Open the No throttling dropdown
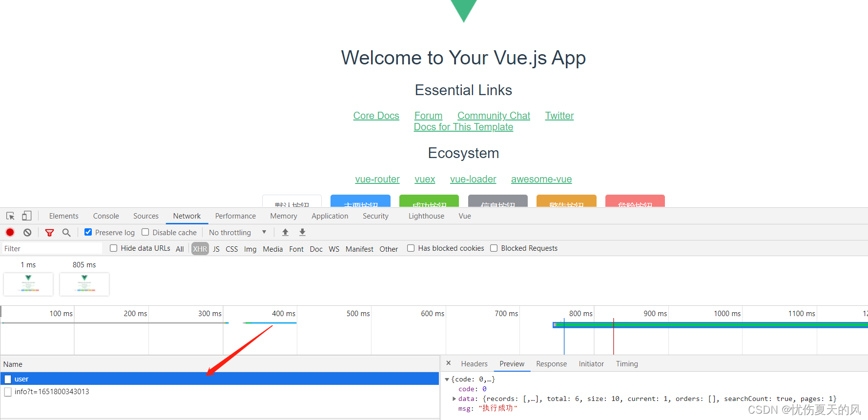Image resolution: width=868 pixels, height=420 pixels. point(238,232)
